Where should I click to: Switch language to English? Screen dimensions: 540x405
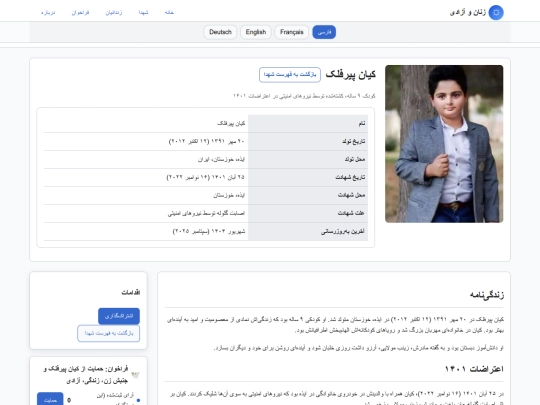[x=256, y=32]
